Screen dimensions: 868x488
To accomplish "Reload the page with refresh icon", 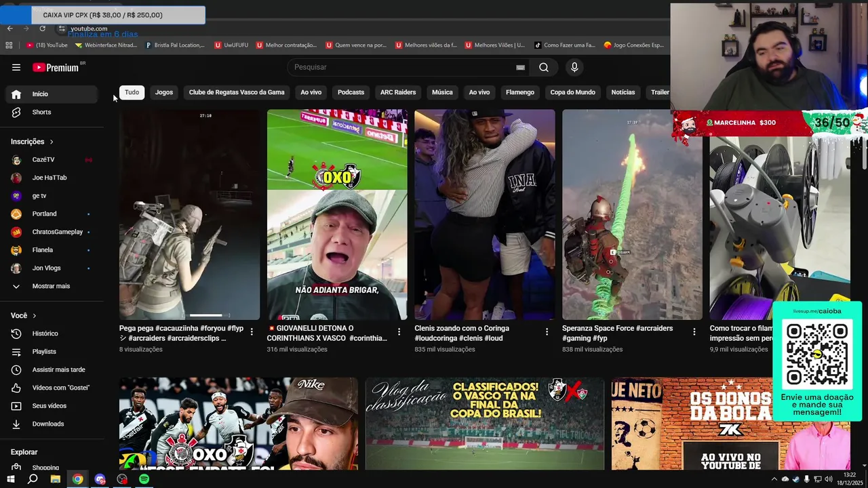I will tap(42, 28).
